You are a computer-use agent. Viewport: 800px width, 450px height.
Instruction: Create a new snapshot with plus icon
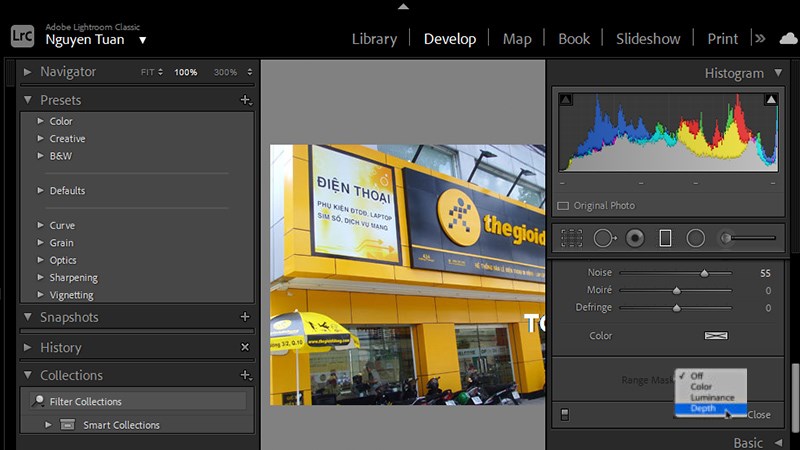coord(245,317)
